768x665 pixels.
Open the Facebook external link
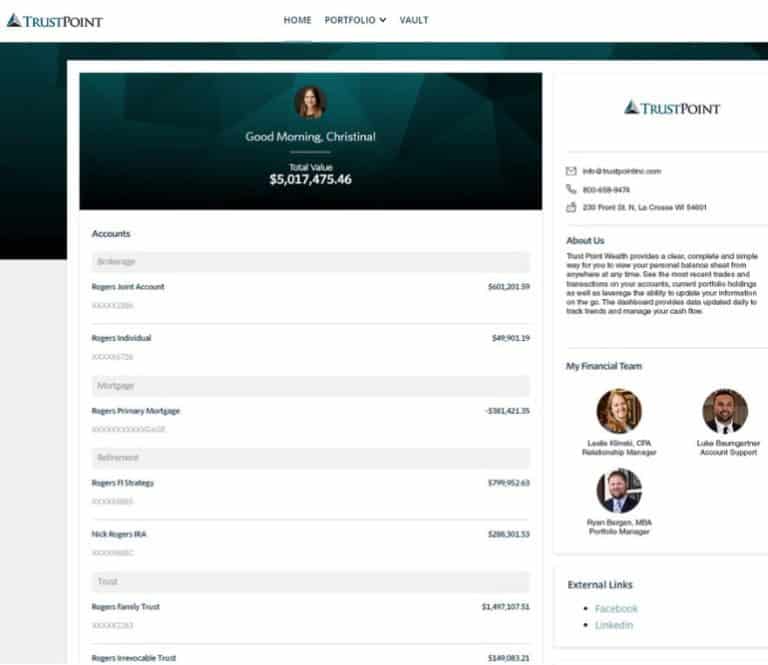point(616,609)
